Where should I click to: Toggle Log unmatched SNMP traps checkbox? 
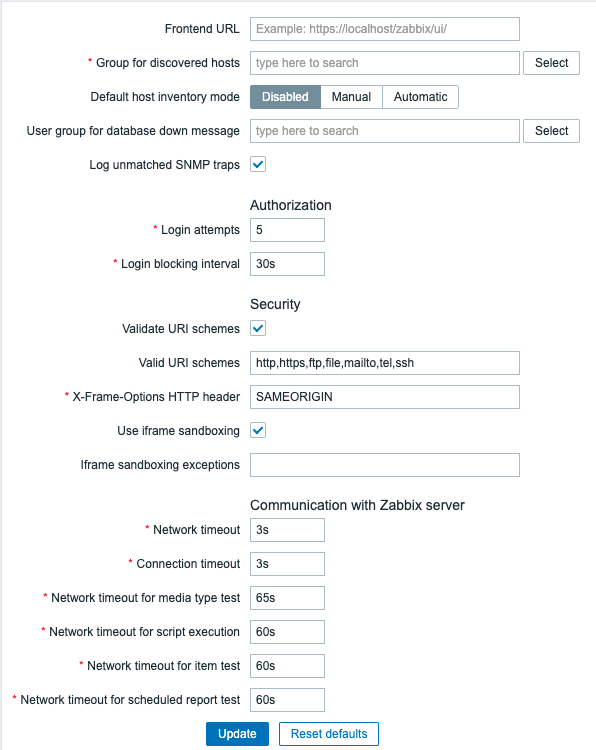(258, 165)
